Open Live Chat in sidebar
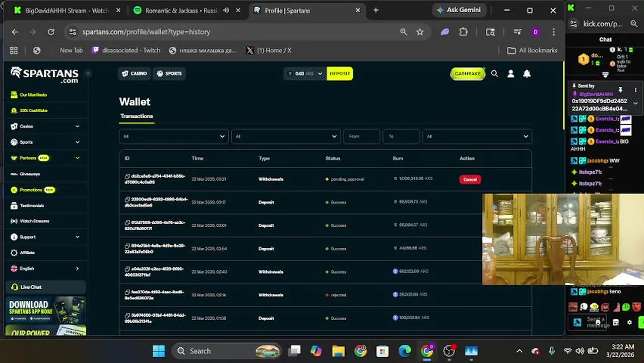Image resolution: width=644 pixels, height=363 pixels. click(45, 287)
